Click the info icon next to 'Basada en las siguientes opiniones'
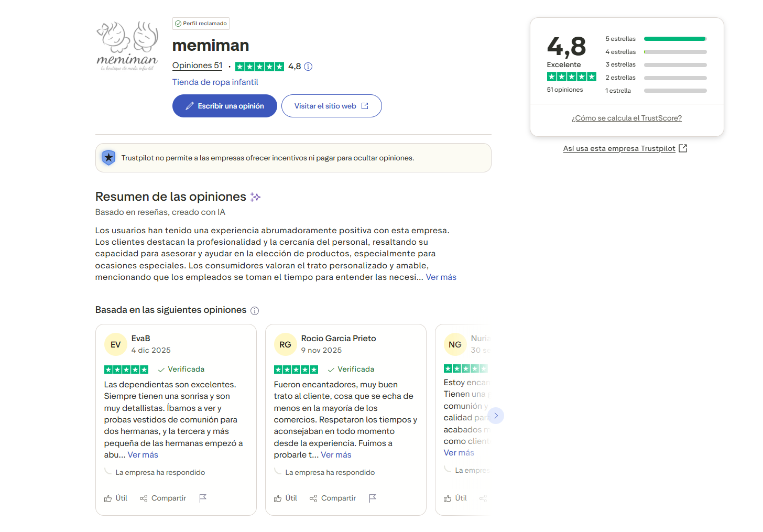The height and width of the screenshot is (532, 763). 255,311
